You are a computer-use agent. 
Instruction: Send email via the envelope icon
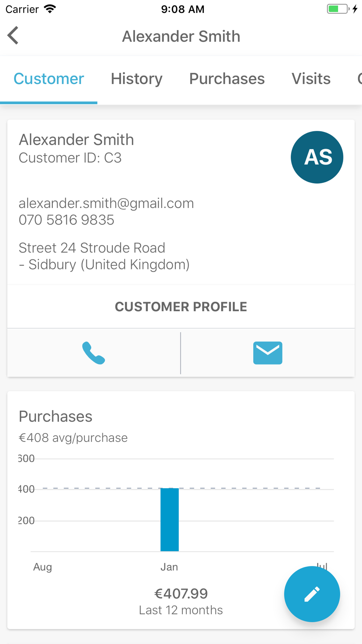pyautogui.click(x=268, y=353)
